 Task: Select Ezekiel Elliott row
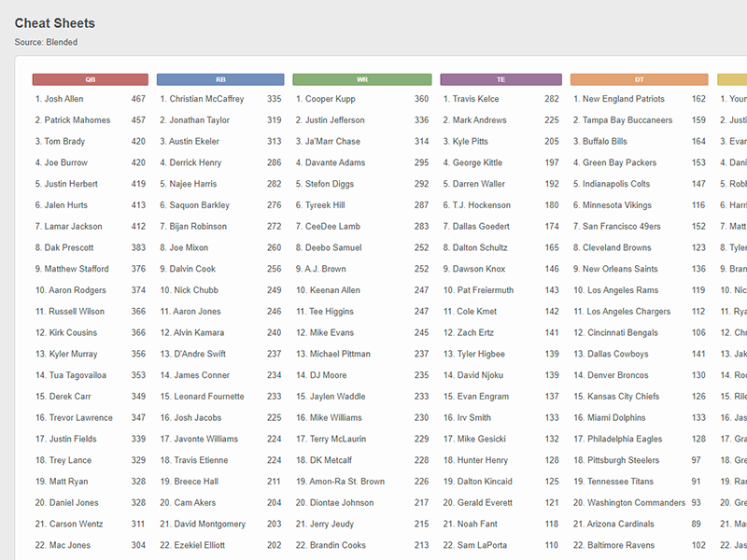[220, 545]
